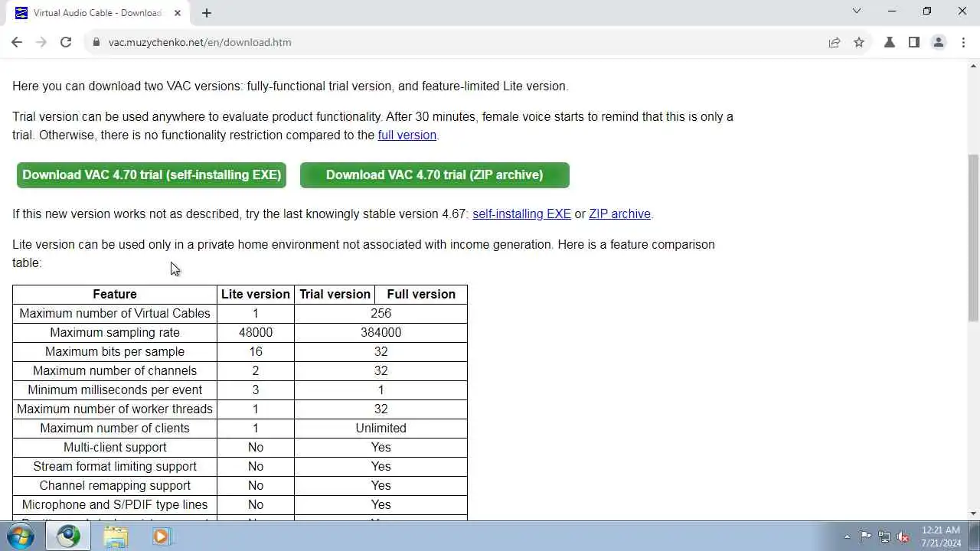The width and height of the screenshot is (980, 551).
Task: Click the Lite version column header
Action: pyautogui.click(x=256, y=294)
